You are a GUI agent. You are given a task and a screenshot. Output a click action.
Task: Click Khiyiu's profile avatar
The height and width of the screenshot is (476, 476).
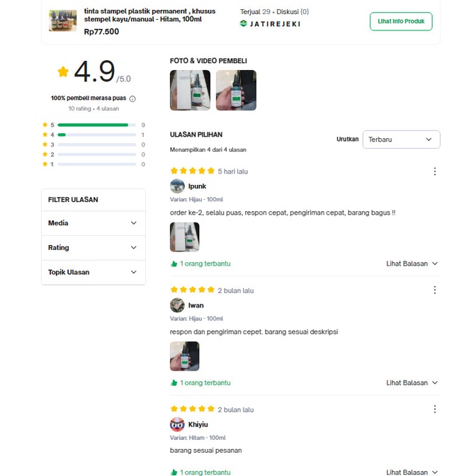point(177,424)
